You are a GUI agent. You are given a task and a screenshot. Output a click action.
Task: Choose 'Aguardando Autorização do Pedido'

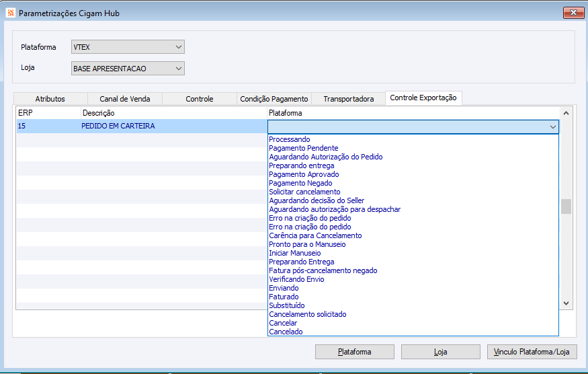[325, 157]
